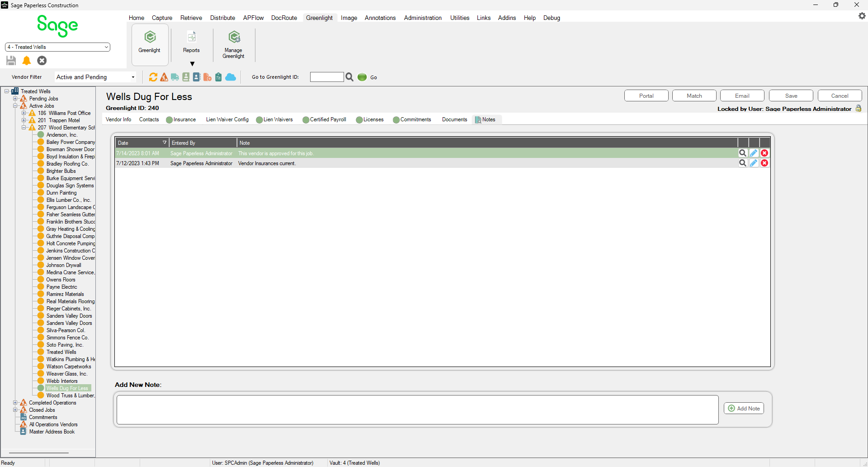Viewport: 868px width, 467px height.
Task: Click the Add Note button
Action: (744, 408)
